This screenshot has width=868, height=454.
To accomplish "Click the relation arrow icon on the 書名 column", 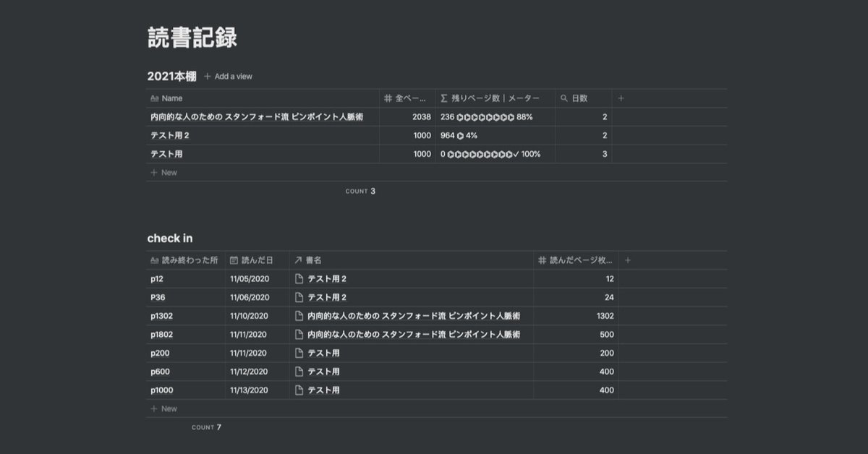I will click(x=297, y=260).
